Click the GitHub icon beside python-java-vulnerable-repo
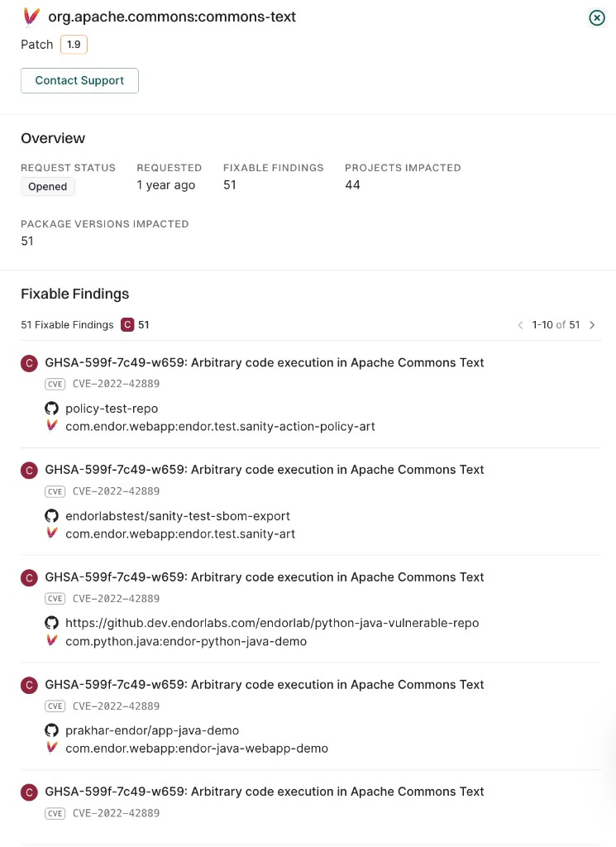 52,623
